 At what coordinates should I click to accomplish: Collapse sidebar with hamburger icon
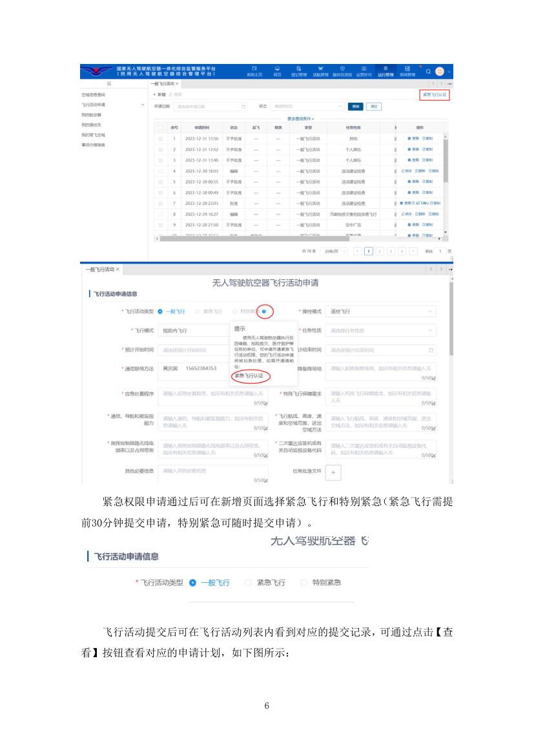point(109,84)
